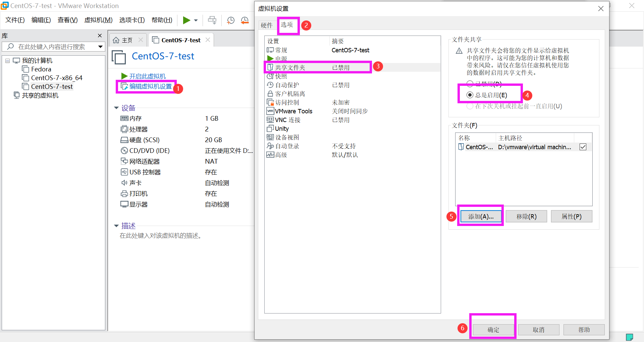Click the take snapshot clock icon
The height and width of the screenshot is (342, 644).
(230, 20)
